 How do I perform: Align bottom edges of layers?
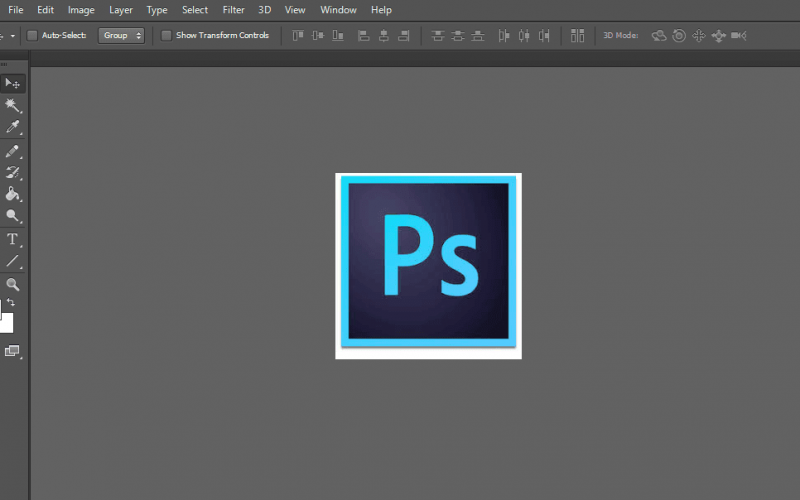338,35
